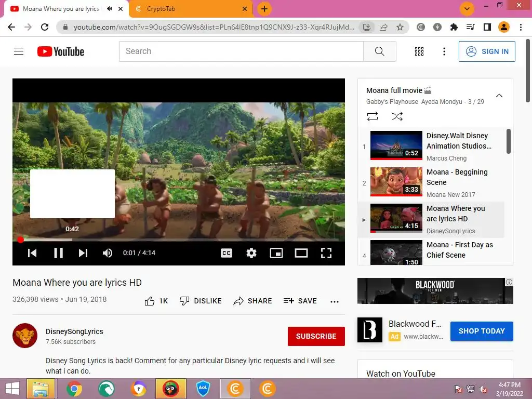Reload the page
The width and height of the screenshot is (532, 399).
coord(45,27)
